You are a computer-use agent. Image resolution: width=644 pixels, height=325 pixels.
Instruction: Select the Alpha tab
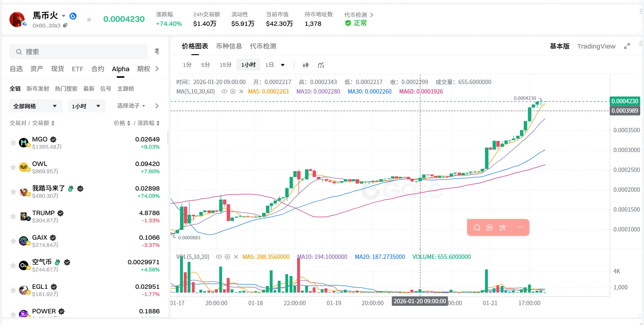click(121, 69)
